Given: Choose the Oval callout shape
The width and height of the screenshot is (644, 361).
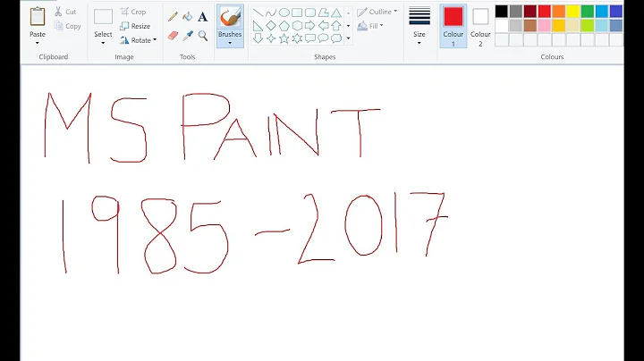Looking at the screenshot, I should [x=323, y=38].
